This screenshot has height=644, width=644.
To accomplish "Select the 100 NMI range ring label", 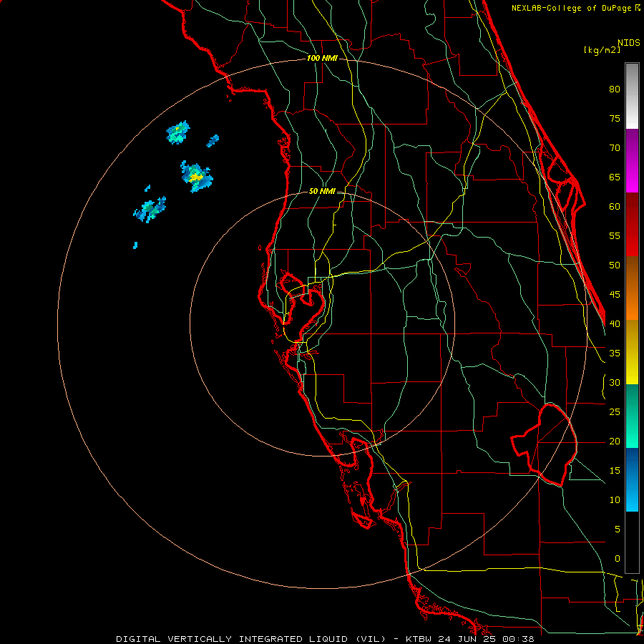I will (x=322, y=59).
